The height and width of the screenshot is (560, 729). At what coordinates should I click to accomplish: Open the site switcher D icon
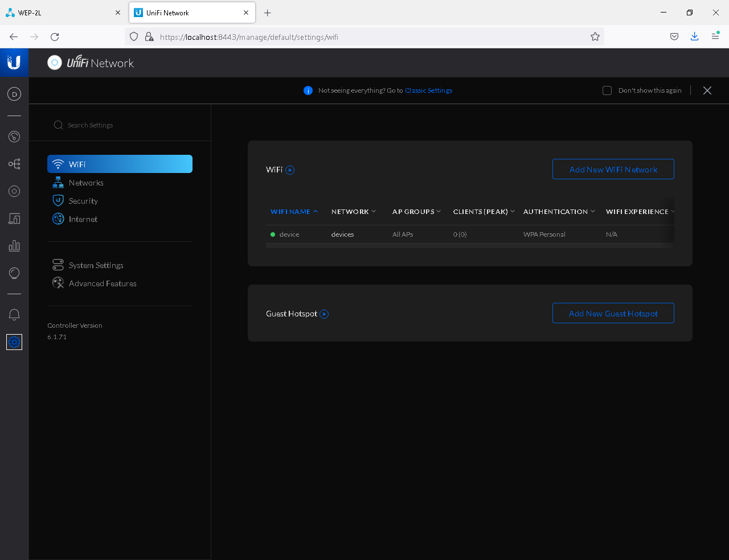[x=14, y=94]
